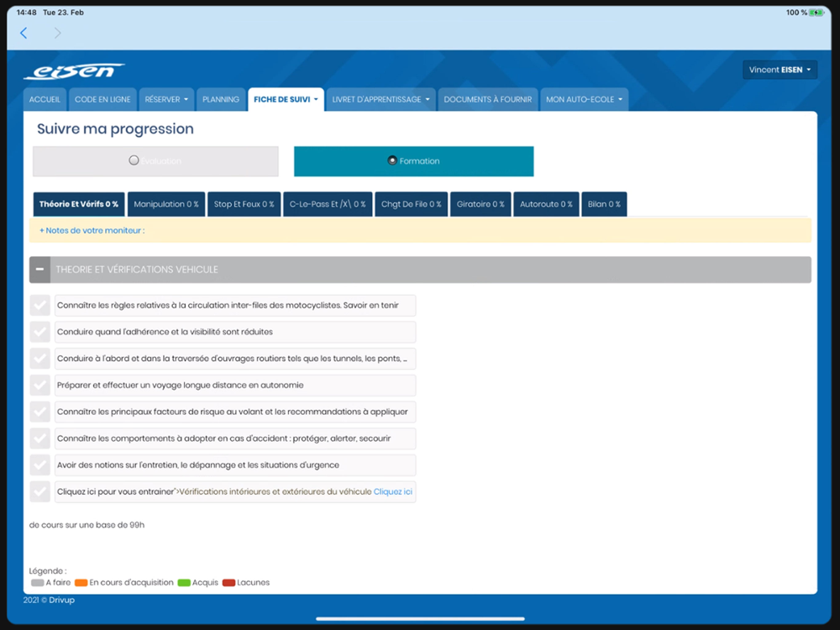Open the Réserver dropdown menu

pyautogui.click(x=166, y=100)
